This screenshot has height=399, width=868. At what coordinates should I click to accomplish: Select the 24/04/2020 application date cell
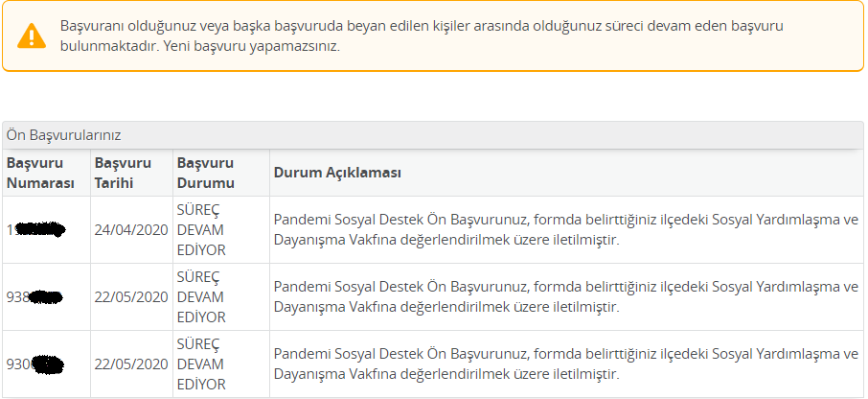point(131,229)
